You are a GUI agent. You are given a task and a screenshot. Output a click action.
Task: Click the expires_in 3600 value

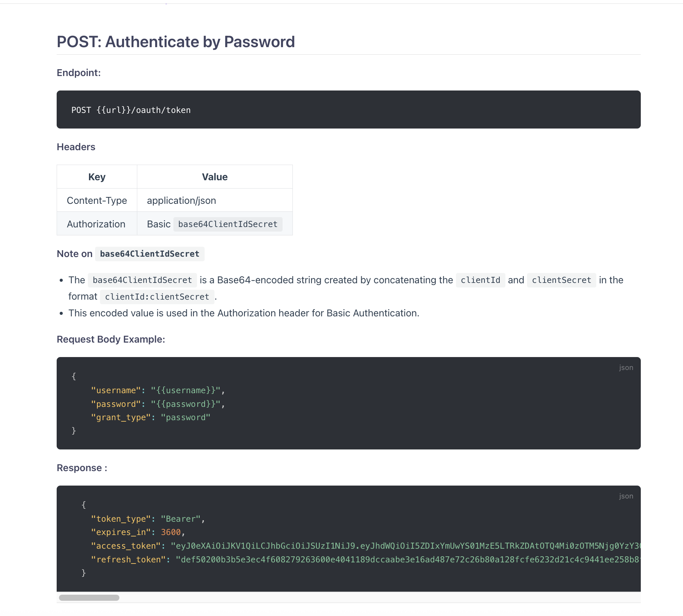point(171,532)
